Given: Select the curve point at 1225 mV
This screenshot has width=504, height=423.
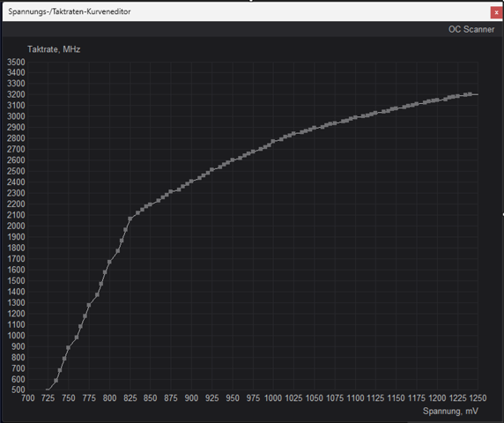Looking at the screenshot, I should coord(457,96).
